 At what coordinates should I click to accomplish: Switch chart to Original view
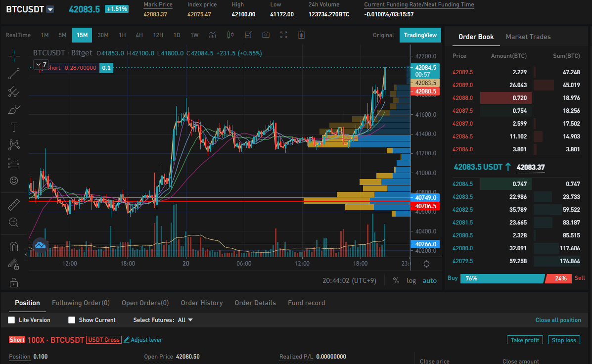coord(383,35)
